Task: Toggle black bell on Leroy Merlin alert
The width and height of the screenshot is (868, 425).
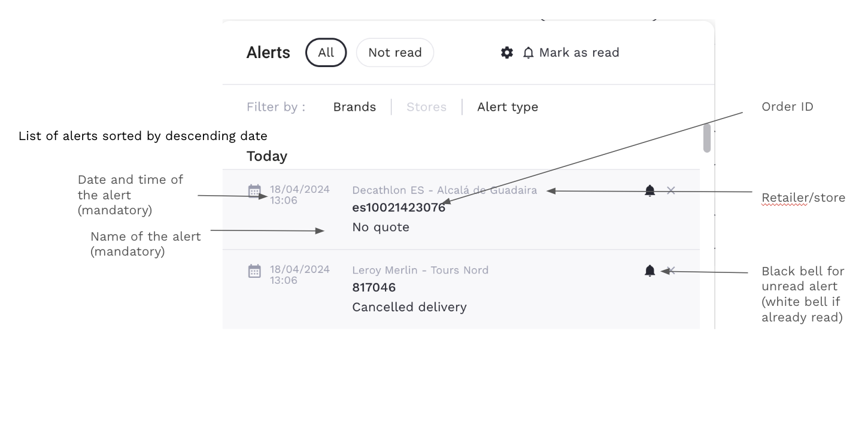Action: [650, 271]
